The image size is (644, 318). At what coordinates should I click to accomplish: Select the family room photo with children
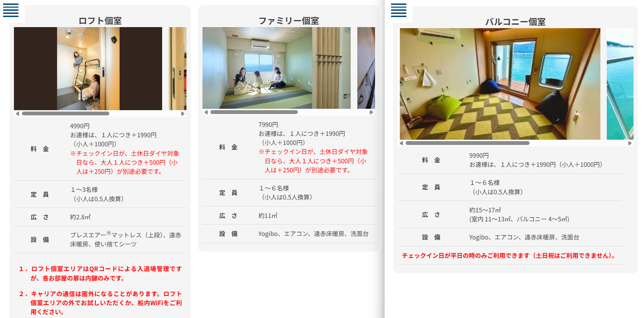[276, 68]
